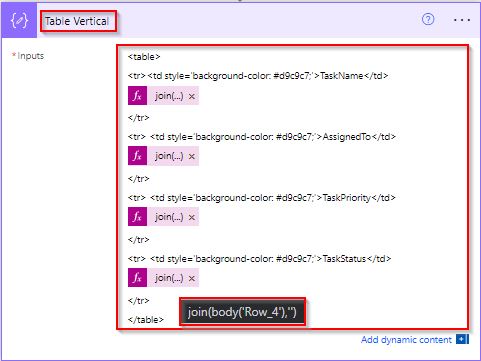Image resolution: width=481 pixels, height=361 pixels.
Task: Click the Table Vertical action title
Action: click(x=77, y=21)
